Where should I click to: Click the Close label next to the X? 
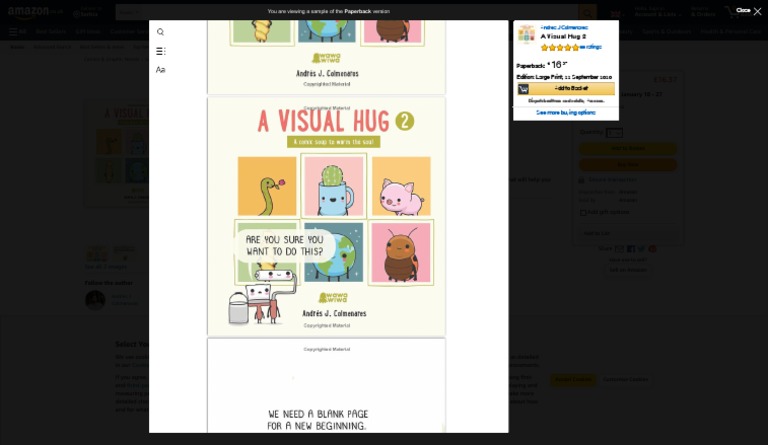[x=743, y=10]
